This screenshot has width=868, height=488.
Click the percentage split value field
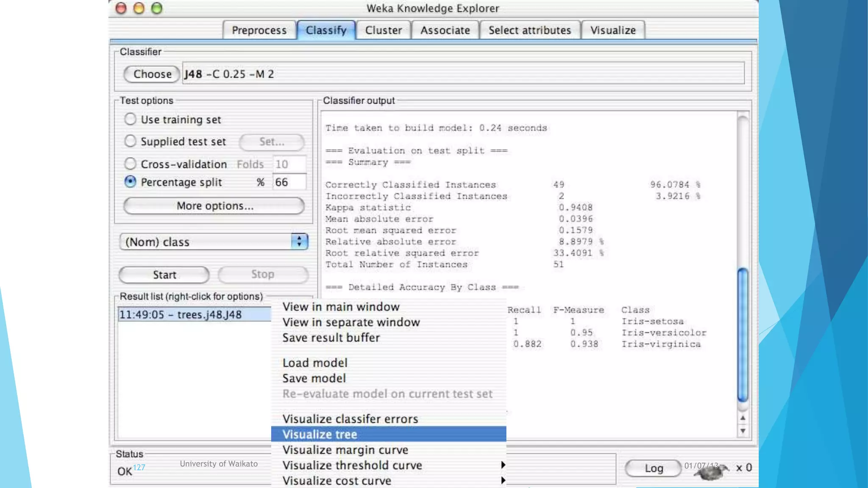(289, 182)
